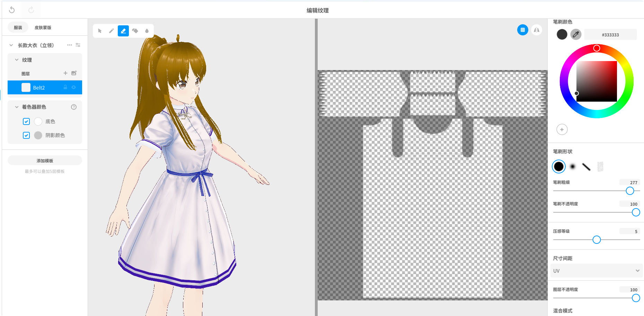Import an image as a new layer
The height and width of the screenshot is (316, 644).
click(74, 73)
